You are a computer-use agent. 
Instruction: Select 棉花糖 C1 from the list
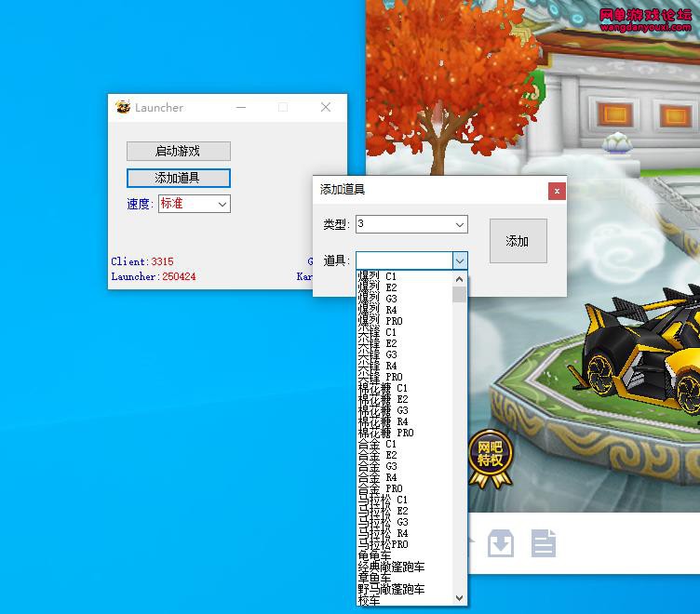pos(405,388)
